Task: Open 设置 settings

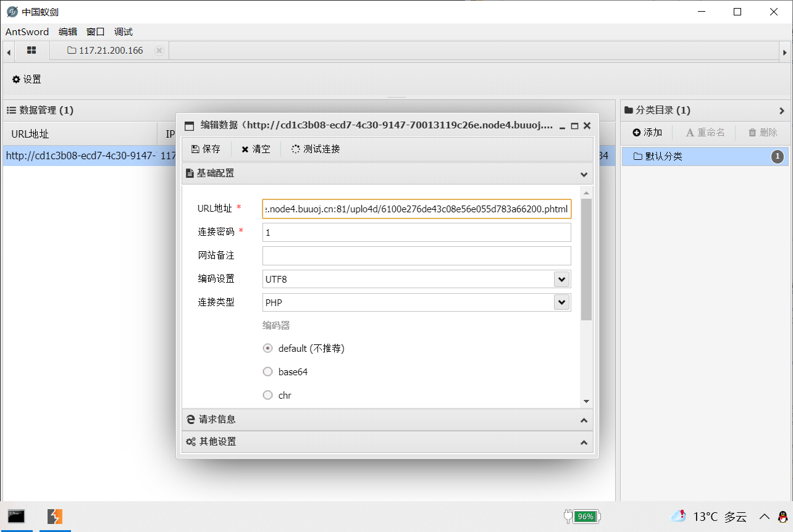Action: click(27, 79)
